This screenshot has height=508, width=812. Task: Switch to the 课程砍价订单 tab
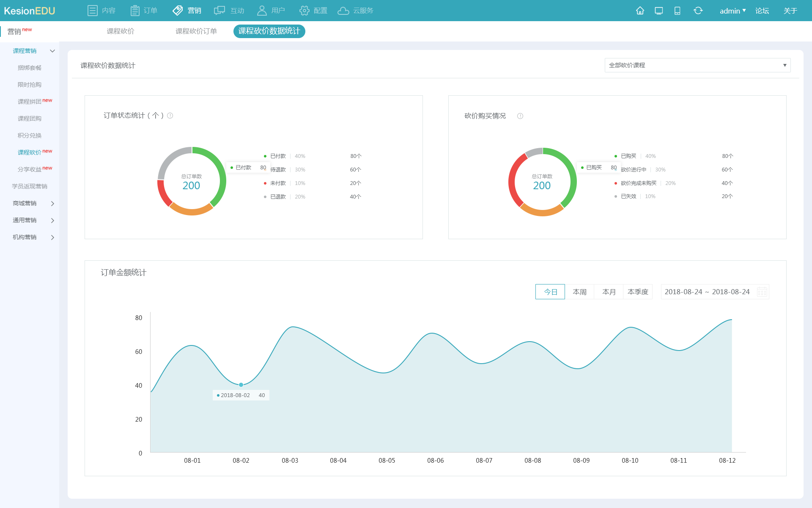click(x=196, y=31)
